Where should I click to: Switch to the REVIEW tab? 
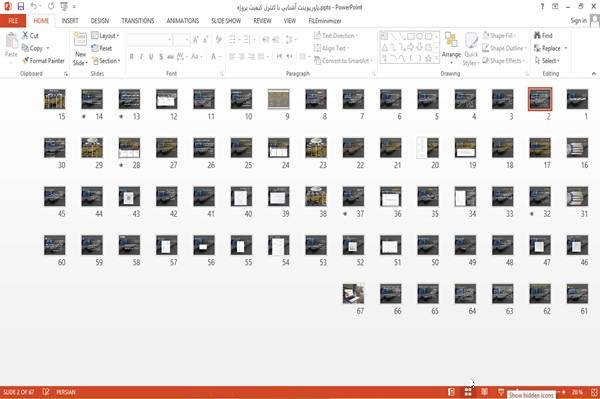click(262, 21)
